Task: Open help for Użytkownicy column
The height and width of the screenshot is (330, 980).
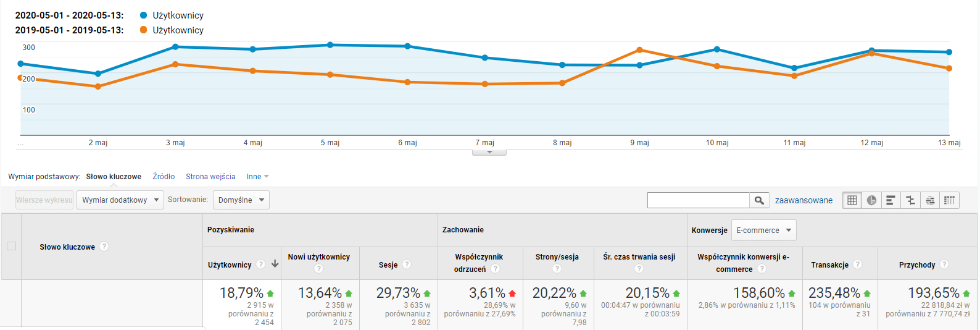Action: (261, 264)
